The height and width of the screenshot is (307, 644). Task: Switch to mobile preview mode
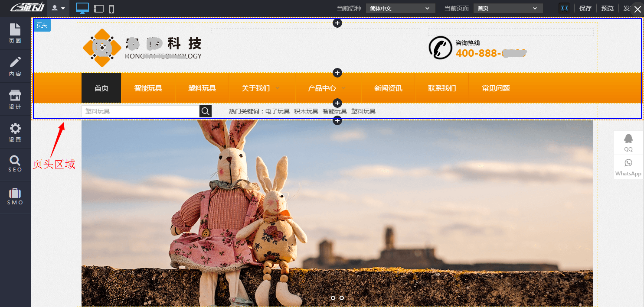(x=111, y=8)
